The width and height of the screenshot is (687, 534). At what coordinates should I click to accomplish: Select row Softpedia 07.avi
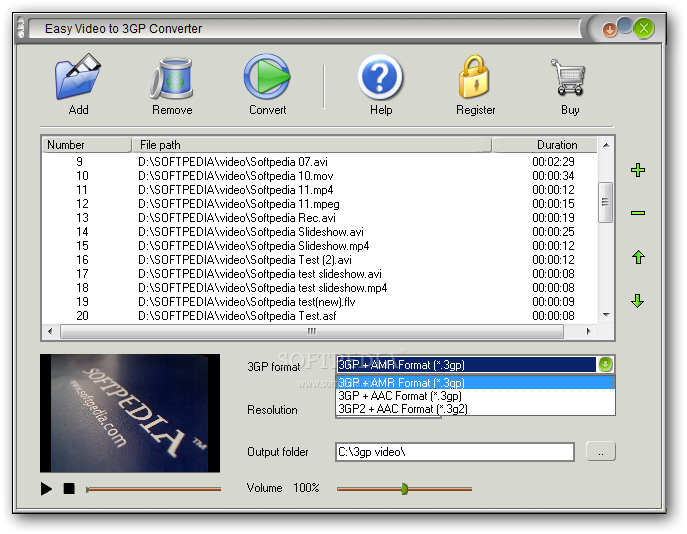319,162
